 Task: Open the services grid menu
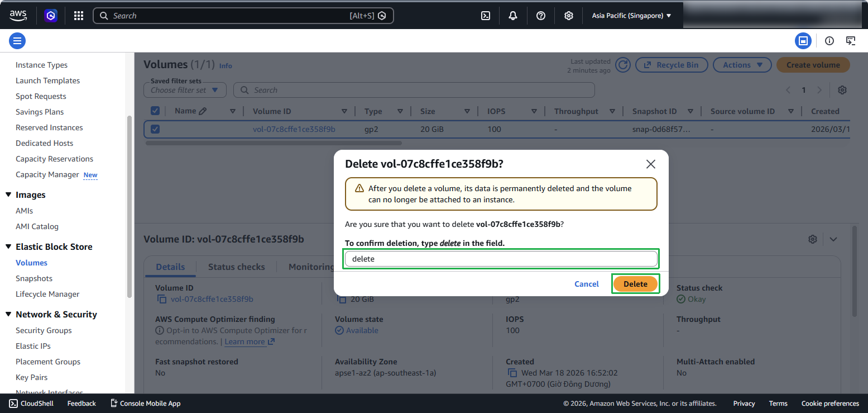pos(79,16)
